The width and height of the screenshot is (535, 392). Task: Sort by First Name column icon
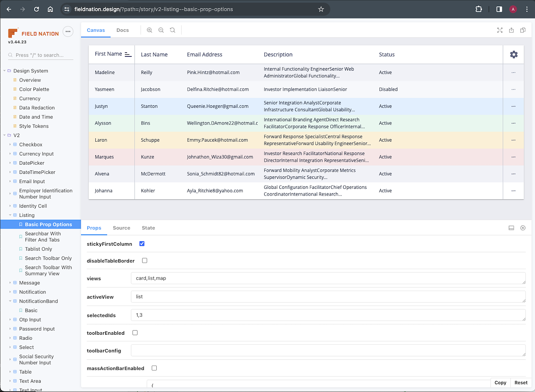click(128, 54)
